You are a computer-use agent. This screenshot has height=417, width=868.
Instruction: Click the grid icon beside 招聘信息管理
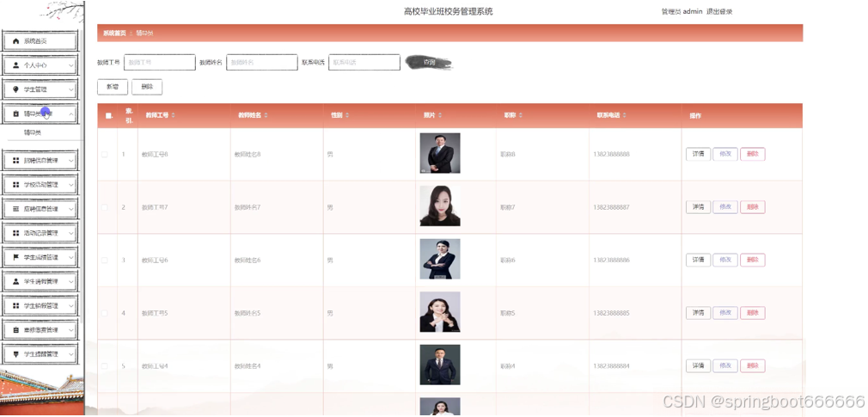15,161
